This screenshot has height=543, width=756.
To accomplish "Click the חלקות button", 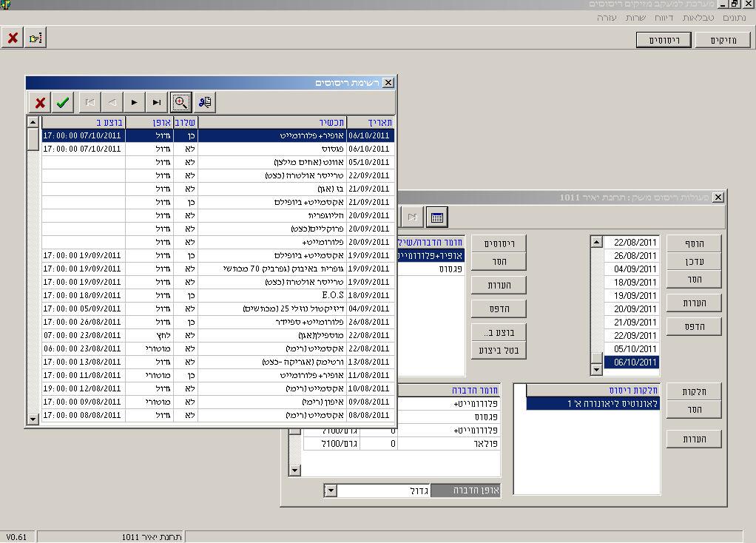I will click(x=695, y=391).
